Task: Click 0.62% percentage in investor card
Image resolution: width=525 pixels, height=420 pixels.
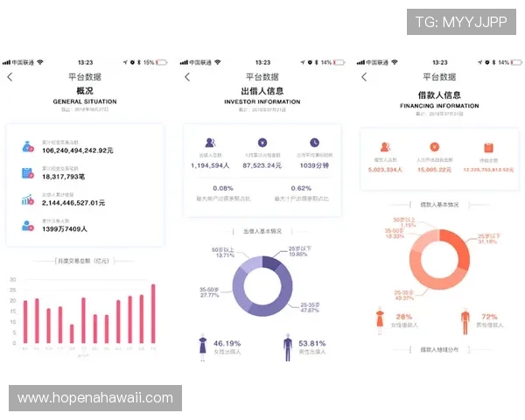Action: 301,188
